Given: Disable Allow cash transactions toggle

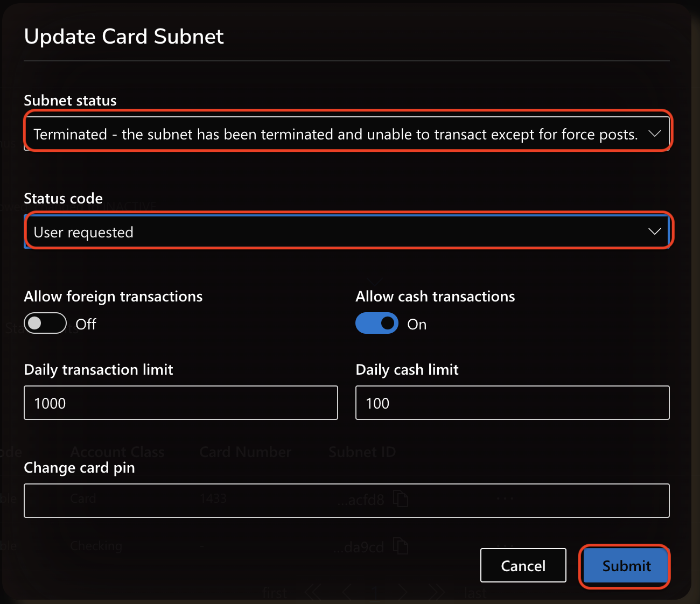Looking at the screenshot, I should [x=377, y=324].
